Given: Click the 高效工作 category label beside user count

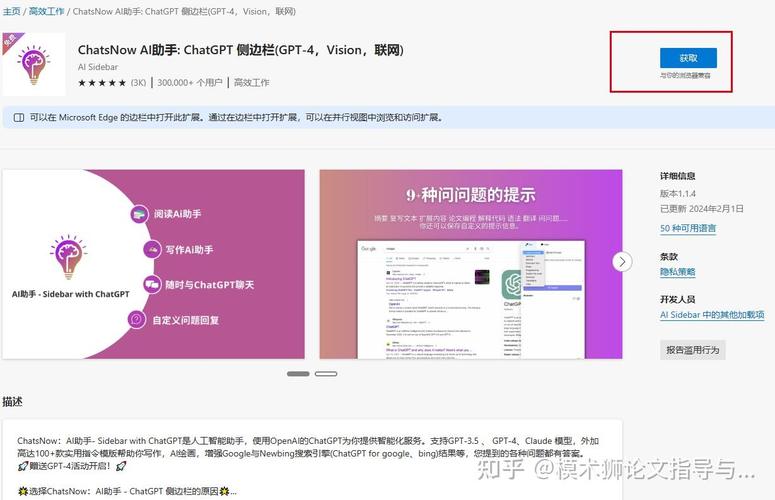Looking at the screenshot, I should tap(252, 83).
